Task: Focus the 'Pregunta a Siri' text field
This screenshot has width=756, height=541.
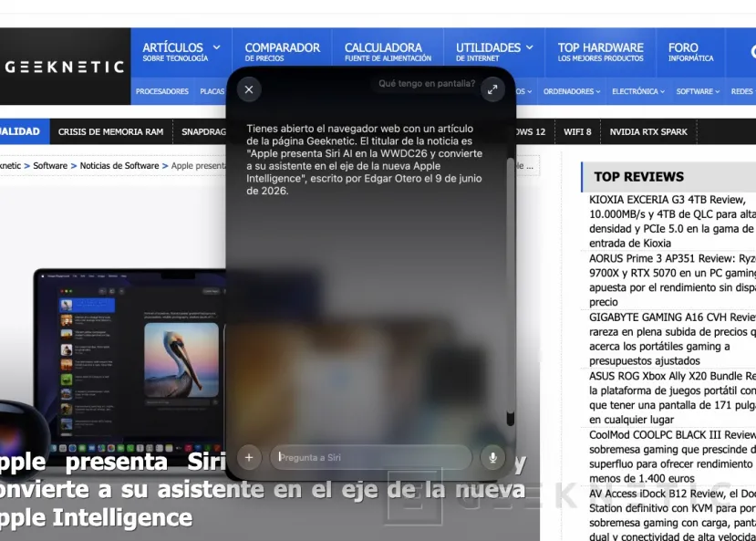Action: (x=370, y=457)
